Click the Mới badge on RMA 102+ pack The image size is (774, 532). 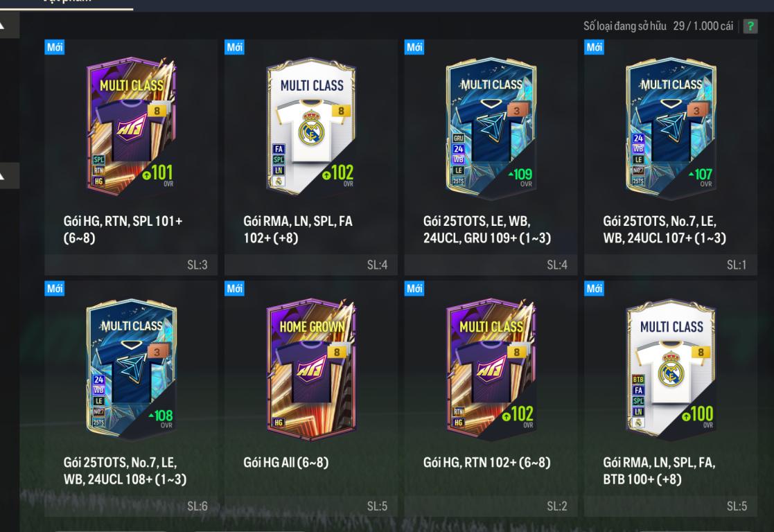(x=234, y=47)
